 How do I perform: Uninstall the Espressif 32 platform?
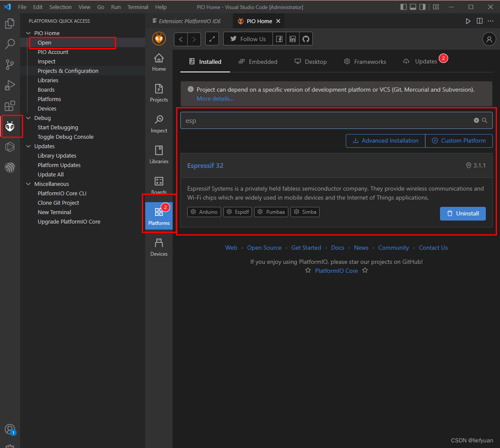point(463,214)
